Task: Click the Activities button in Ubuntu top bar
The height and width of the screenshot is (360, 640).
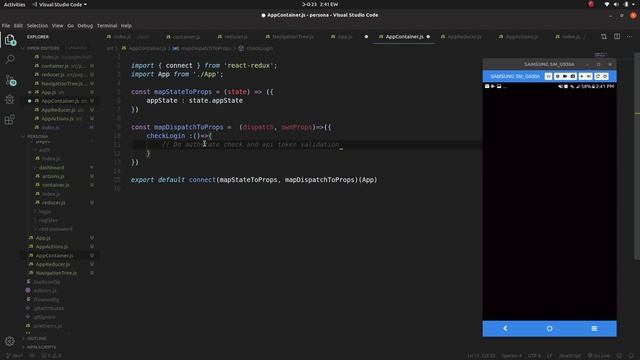Action: pyautogui.click(x=14, y=4)
